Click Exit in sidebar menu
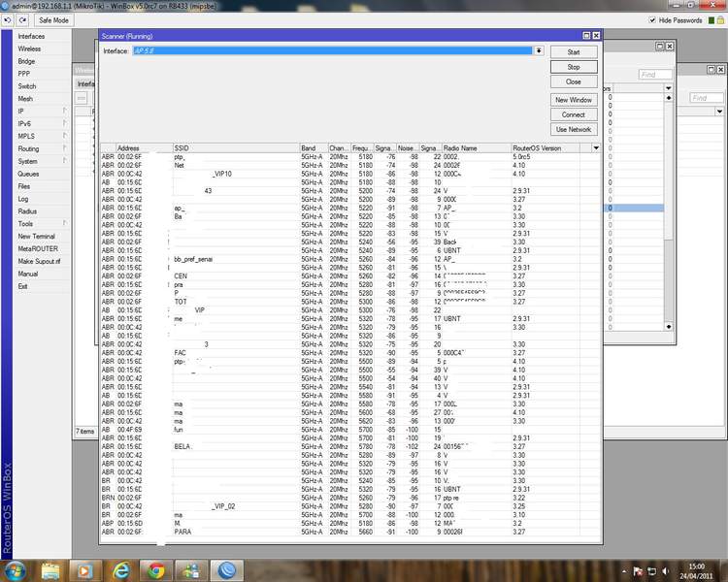The height and width of the screenshot is (582, 728). pos(22,286)
